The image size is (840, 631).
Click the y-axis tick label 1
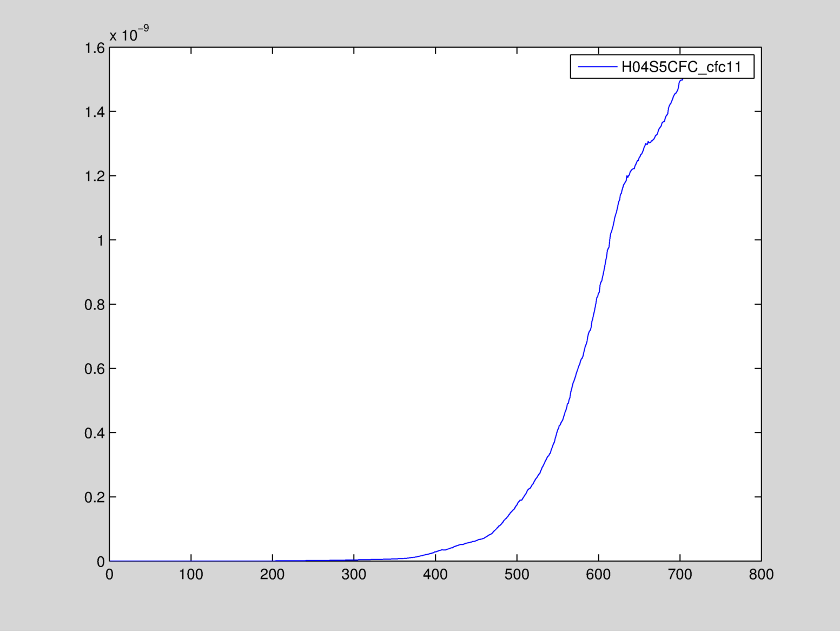coord(100,240)
